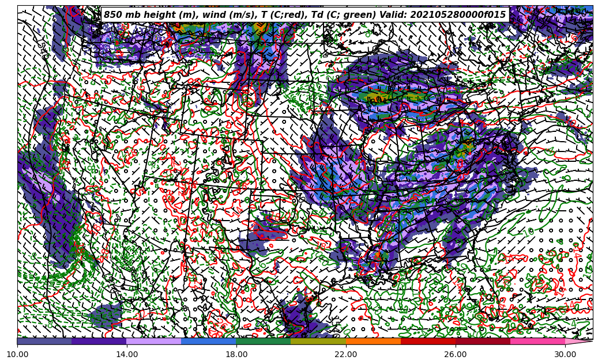Viewport: 598px width, 364px height.
Task: Pick the blue 16–18 colorbar segment
Action: (209, 341)
